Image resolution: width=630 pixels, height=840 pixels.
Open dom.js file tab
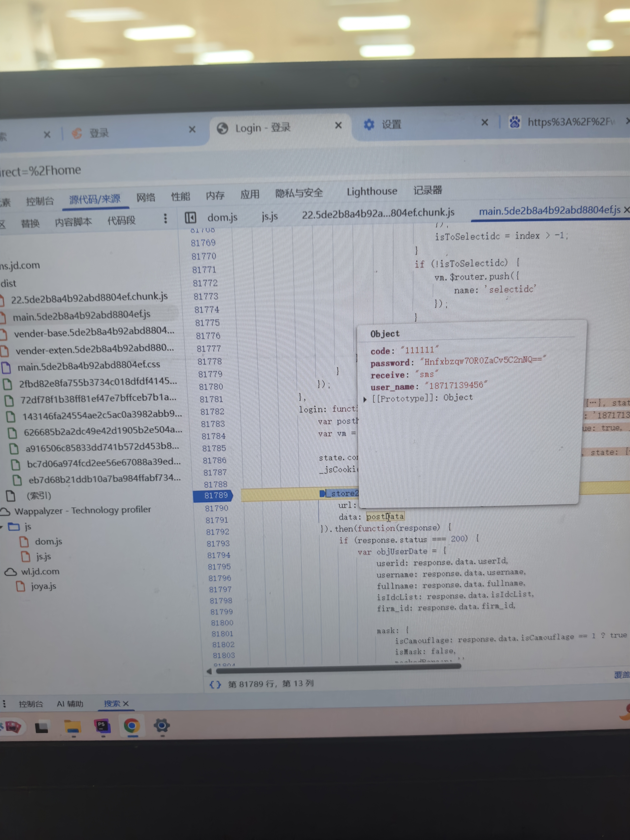tap(222, 218)
